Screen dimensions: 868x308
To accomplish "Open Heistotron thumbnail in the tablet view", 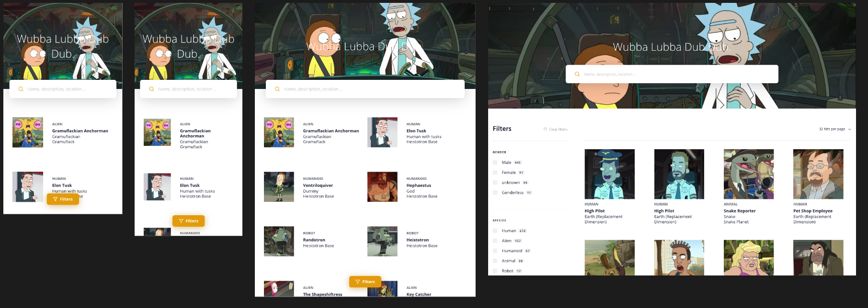I will click(x=382, y=242).
